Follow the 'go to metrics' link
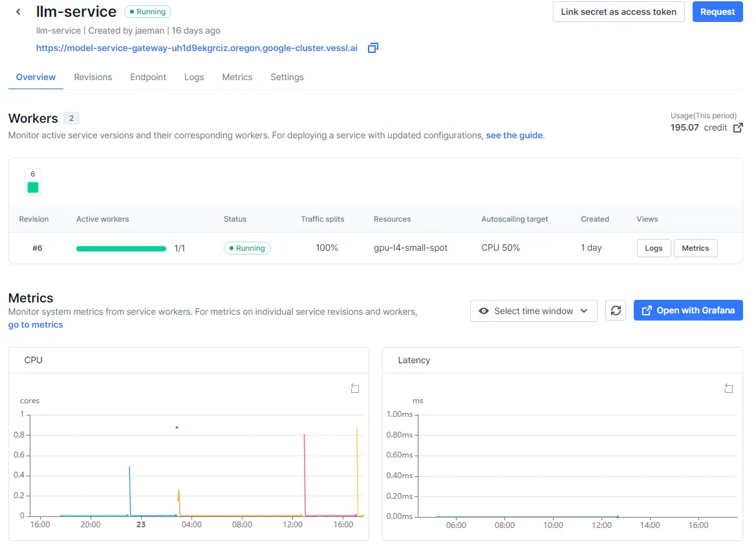The width and height of the screenshot is (756, 548). 36,324
